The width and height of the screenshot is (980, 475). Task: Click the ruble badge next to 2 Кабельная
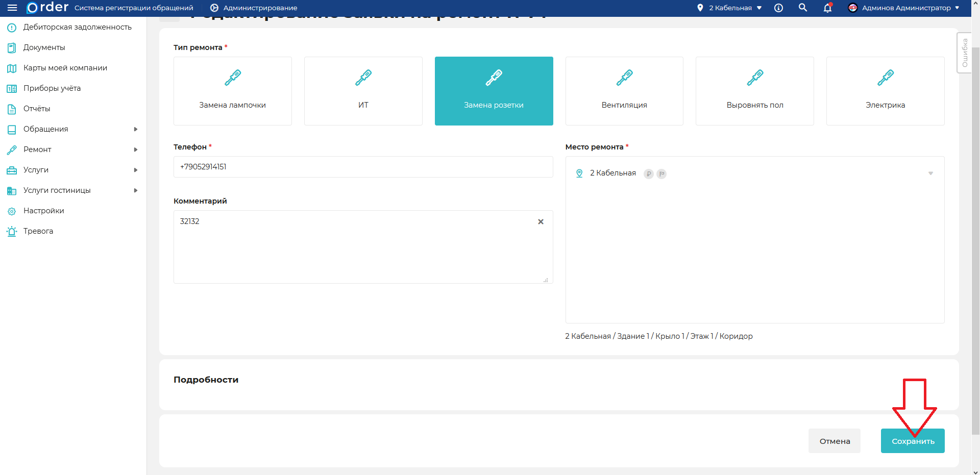(x=649, y=174)
